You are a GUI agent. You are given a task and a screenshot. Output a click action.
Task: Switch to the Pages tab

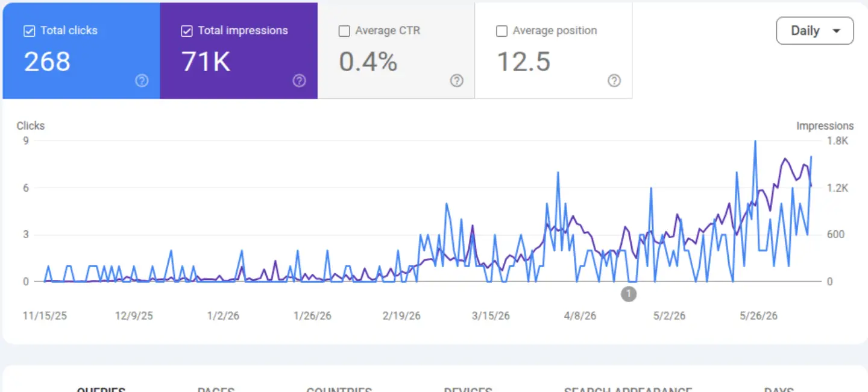pos(216,390)
